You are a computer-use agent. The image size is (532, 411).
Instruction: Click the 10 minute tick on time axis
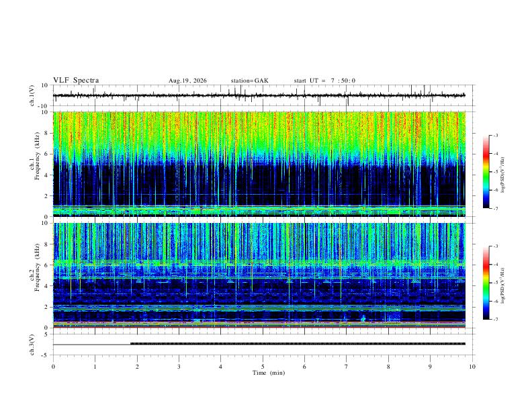(x=472, y=367)
